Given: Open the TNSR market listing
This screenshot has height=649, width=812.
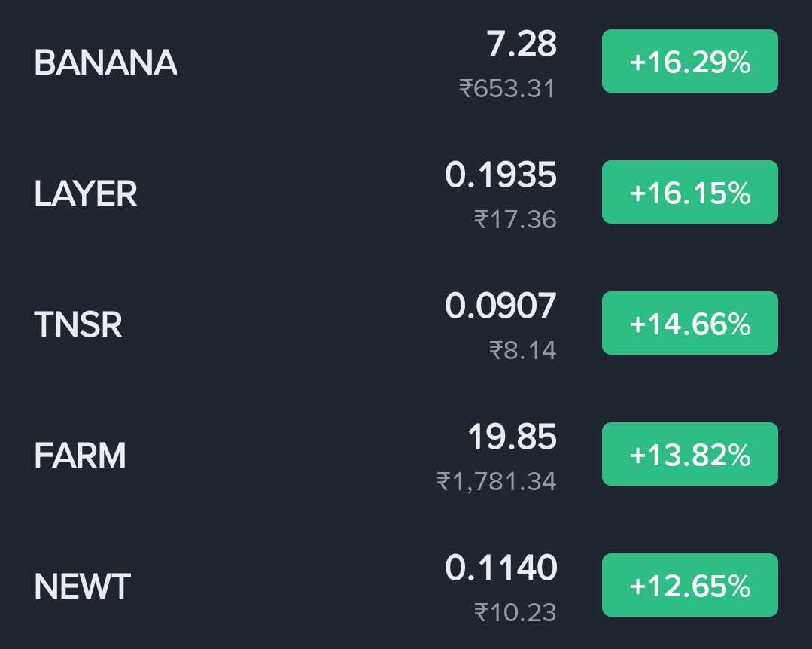Looking at the screenshot, I should click(x=406, y=324).
